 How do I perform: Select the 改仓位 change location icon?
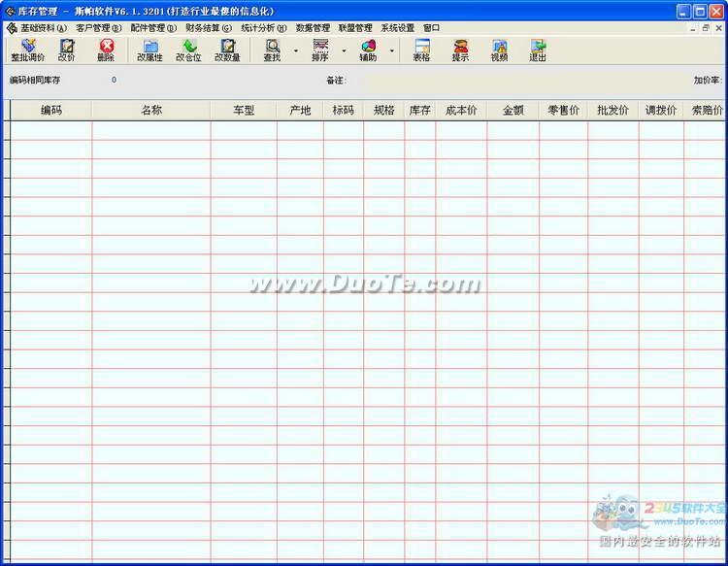[x=188, y=50]
